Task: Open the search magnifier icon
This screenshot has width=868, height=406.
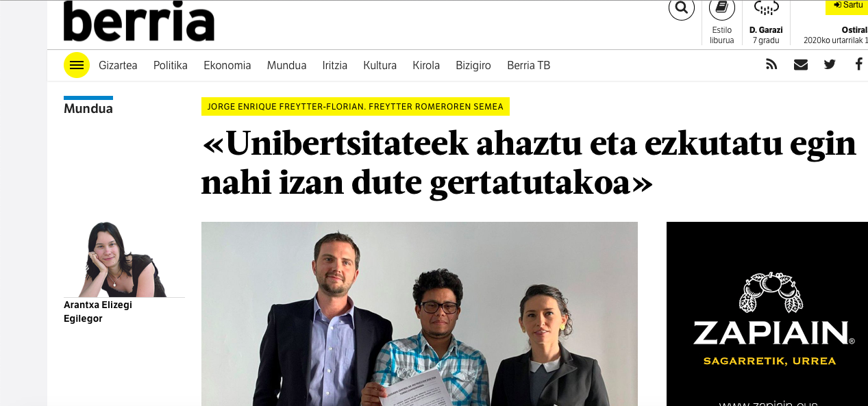Action: [x=681, y=8]
